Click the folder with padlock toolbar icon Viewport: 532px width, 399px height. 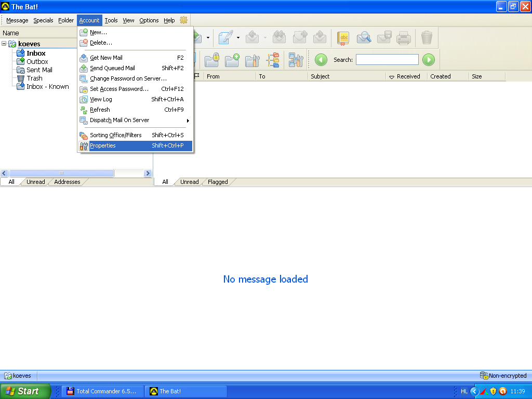[212, 60]
